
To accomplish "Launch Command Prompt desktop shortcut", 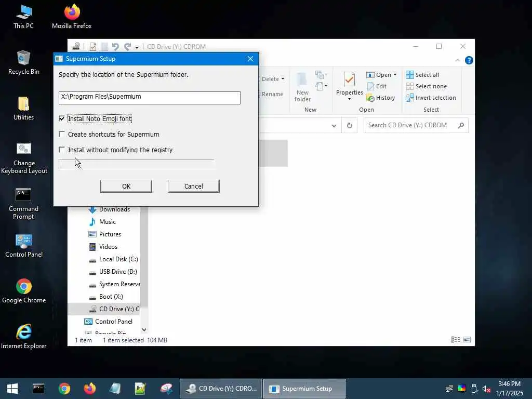I will pyautogui.click(x=23, y=204).
